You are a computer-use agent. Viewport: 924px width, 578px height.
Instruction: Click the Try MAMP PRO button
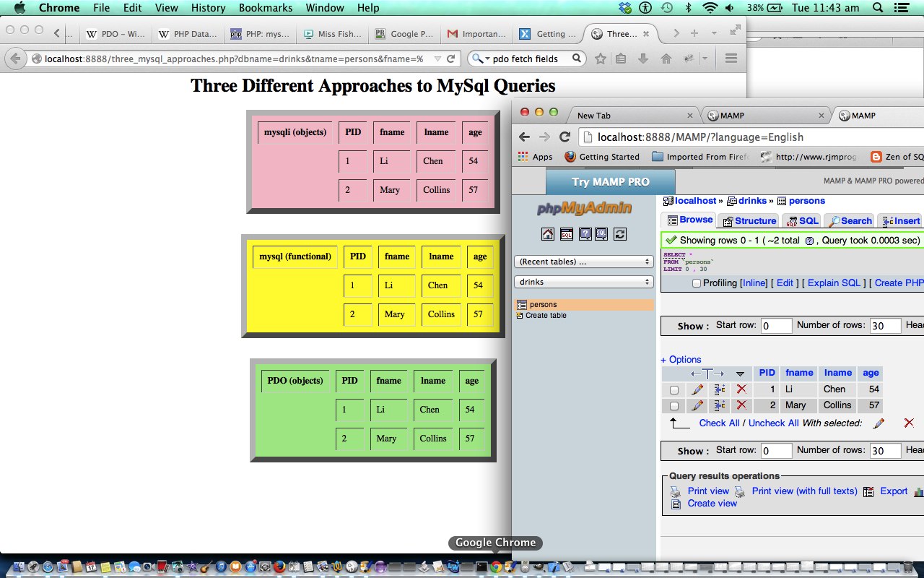coord(611,182)
